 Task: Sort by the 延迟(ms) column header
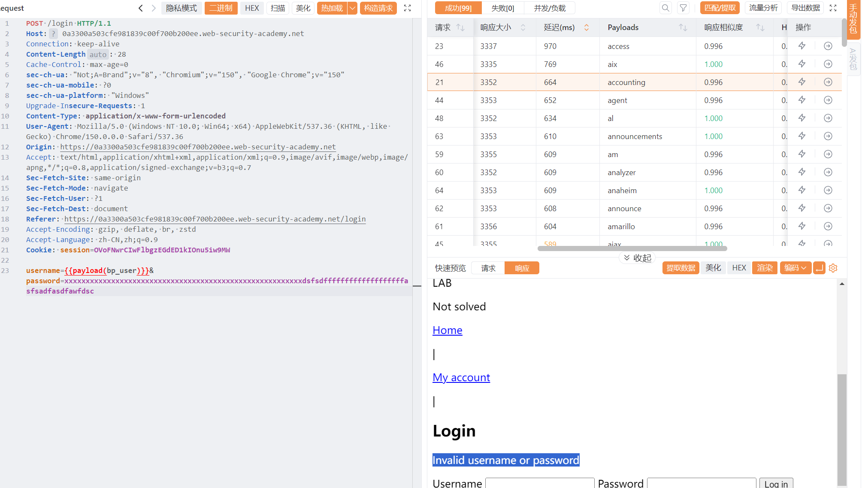click(560, 27)
